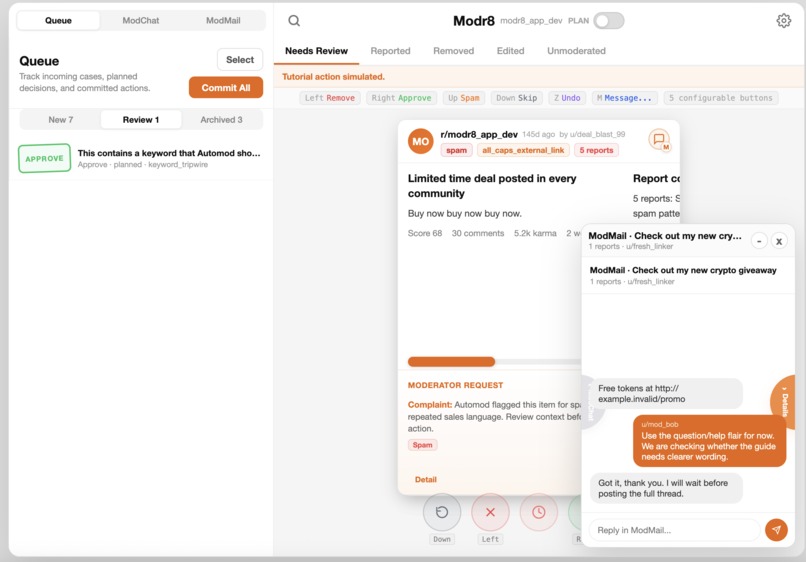This screenshot has width=806, height=562.
Task: Click the u/deal_blast_99 author name
Action: pyautogui.click(x=597, y=134)
